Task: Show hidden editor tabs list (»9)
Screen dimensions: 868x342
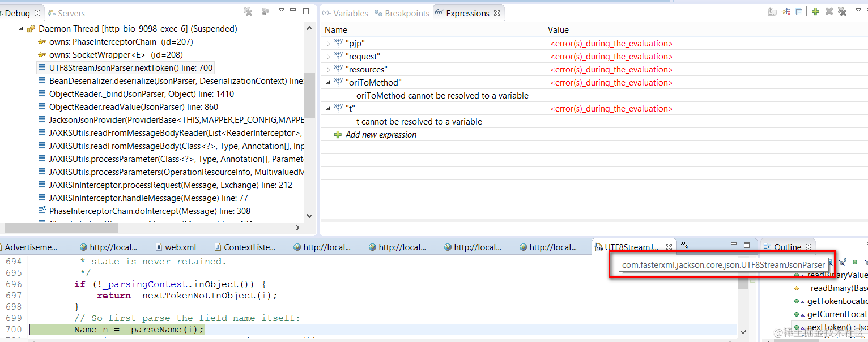Action: point(684,246)
